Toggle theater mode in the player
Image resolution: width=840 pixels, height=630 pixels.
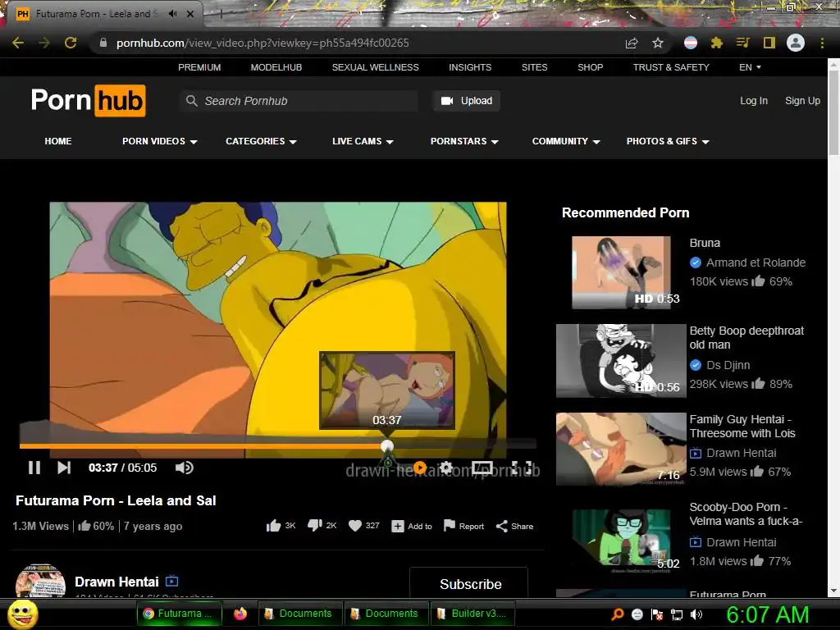(482, 468)
